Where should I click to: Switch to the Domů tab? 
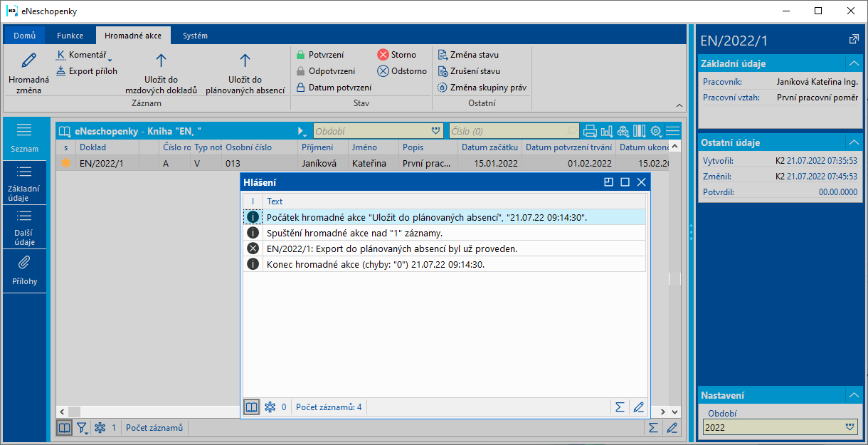point(24,36)
